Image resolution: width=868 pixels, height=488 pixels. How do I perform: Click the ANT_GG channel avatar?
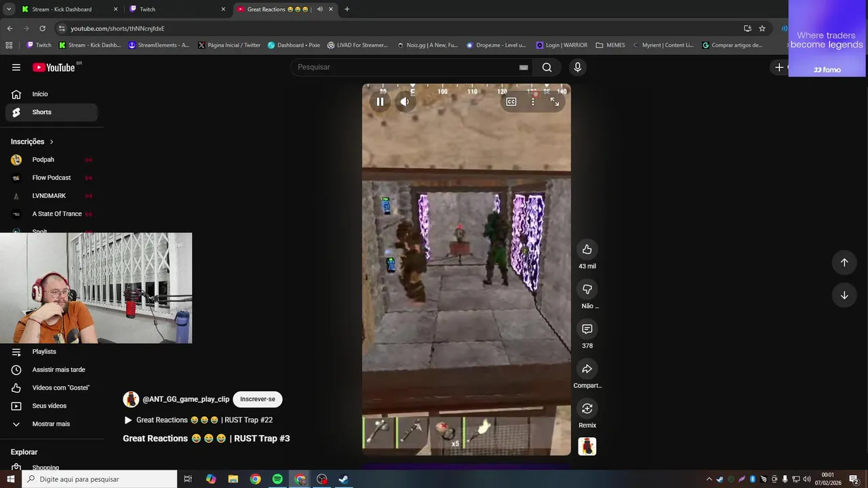click(x=131, y=399)
